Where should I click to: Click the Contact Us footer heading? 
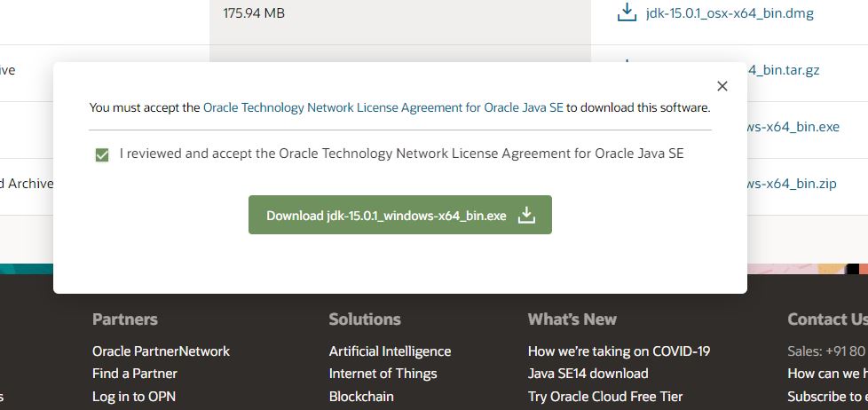tap(827, 319)
